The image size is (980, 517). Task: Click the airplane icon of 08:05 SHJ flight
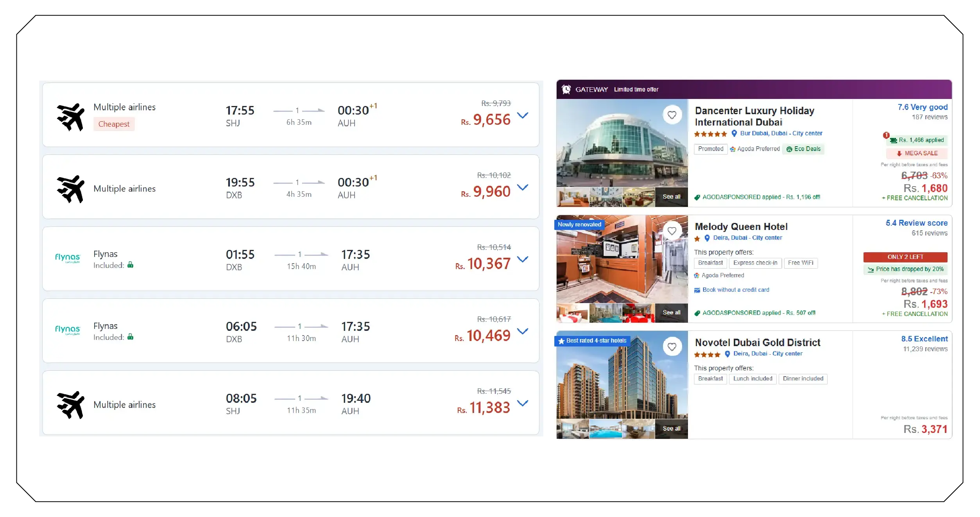pos(71,405)
